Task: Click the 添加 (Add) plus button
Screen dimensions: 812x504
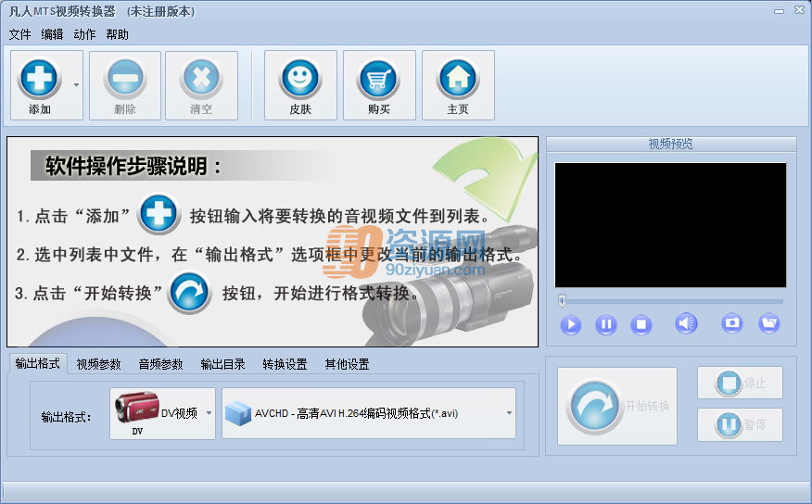Action: pos(40,85)
